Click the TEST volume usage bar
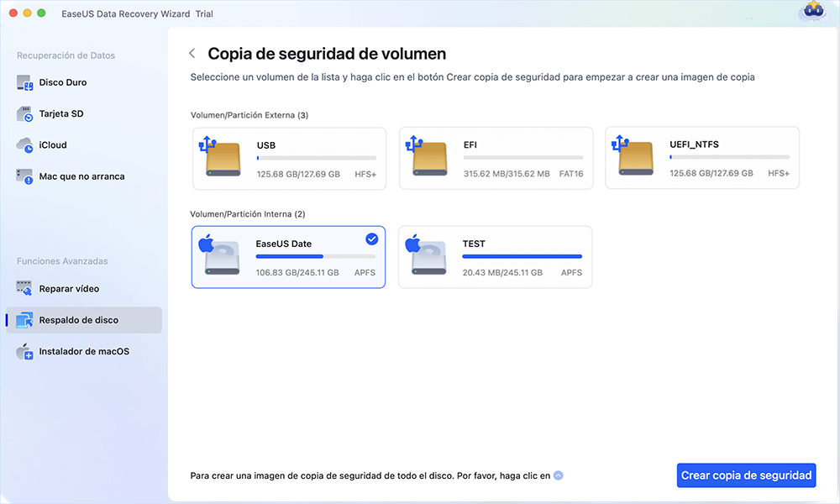 [522, 256]
